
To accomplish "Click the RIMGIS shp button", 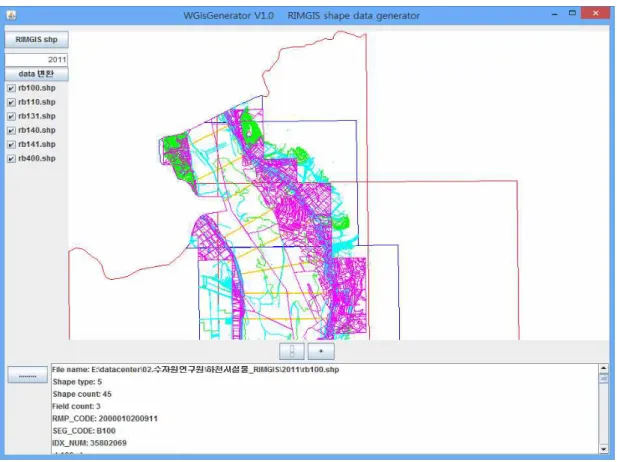I will pyautogui.click(x=36, y=39).
